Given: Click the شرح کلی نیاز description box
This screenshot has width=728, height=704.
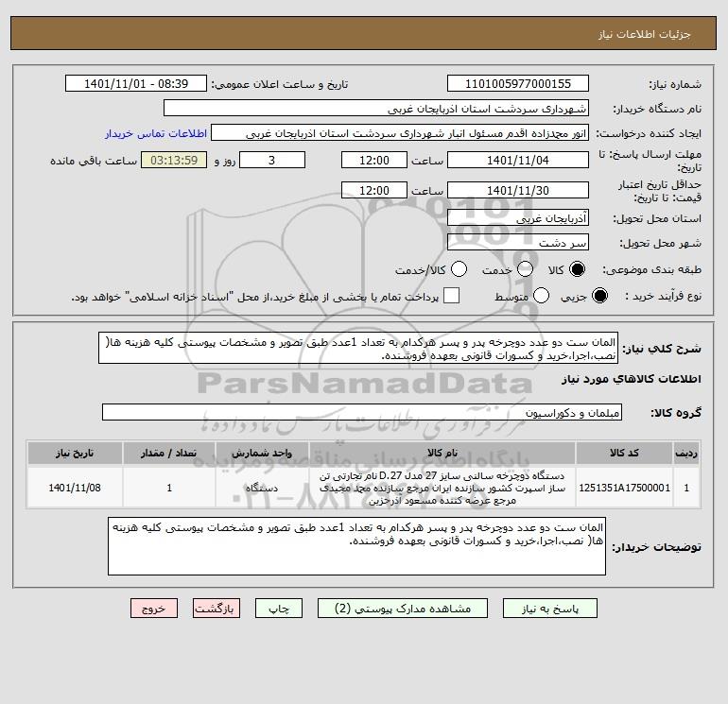Looking at the screenshot, I should (358, 348).
